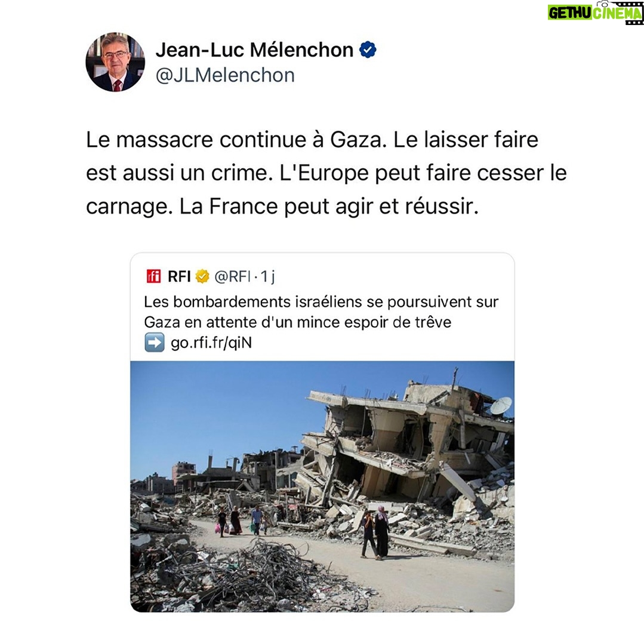Image resolution: width=644 pixels, height=644 pixels.
Task: Open Jean-Luc Mélenchon's profile picture
Action: pos(115,62)
